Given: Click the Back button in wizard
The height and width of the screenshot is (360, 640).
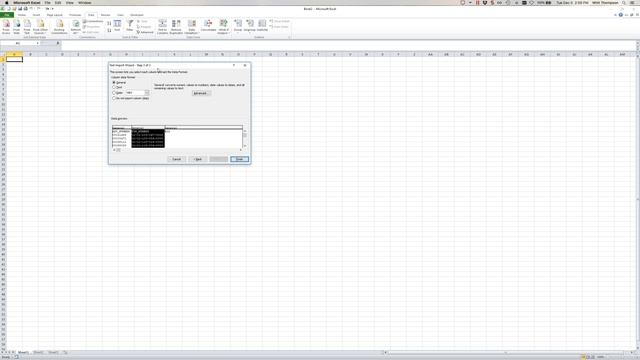Looking at the screenshot, I should (198, 159).
